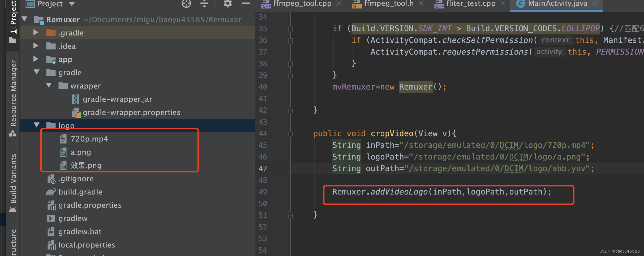Toggle Build Variants tool window
The width and height of the screenshot is (644, 256).
point(13,183)
